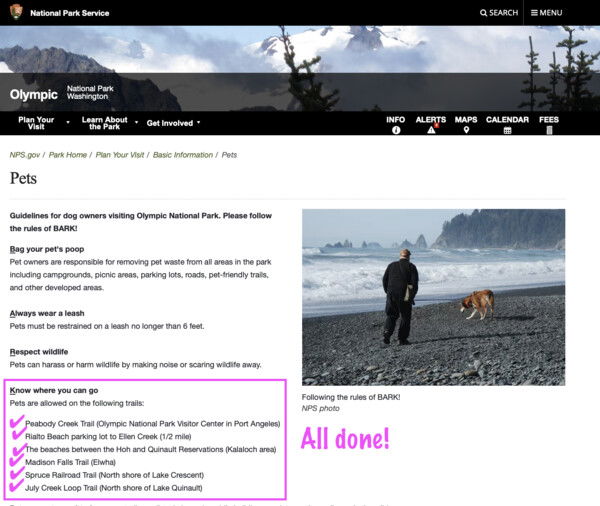The image size is (600, 506).
Task: Open the Search magnifier icon
Action: (483, 13)
